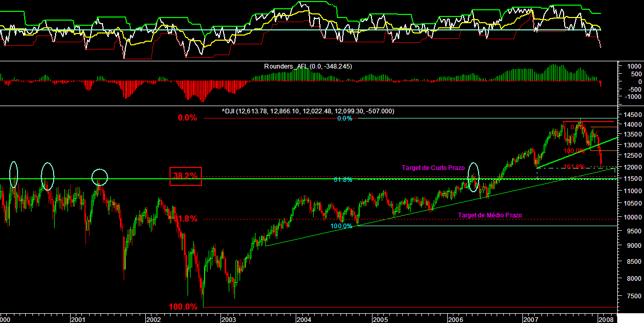Click the boxed red 38.2% retracement label
Screen dimensions: 644x323
185,176
